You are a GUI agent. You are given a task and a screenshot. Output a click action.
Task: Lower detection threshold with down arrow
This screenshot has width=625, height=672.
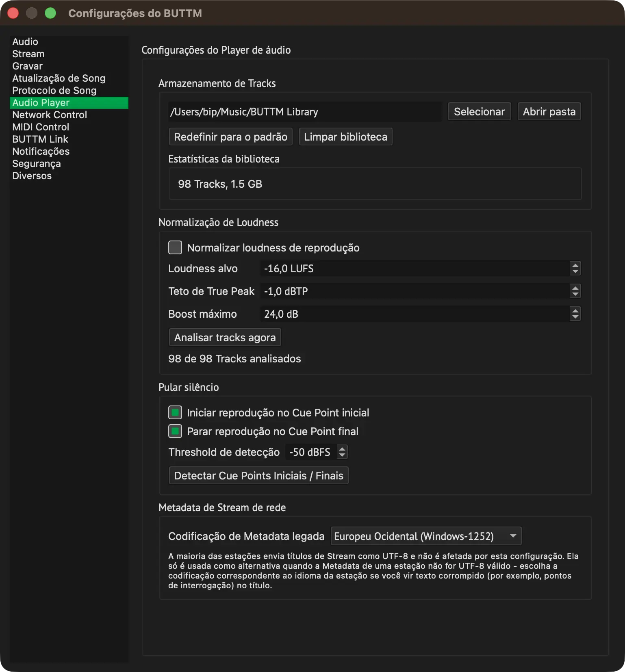342,455
